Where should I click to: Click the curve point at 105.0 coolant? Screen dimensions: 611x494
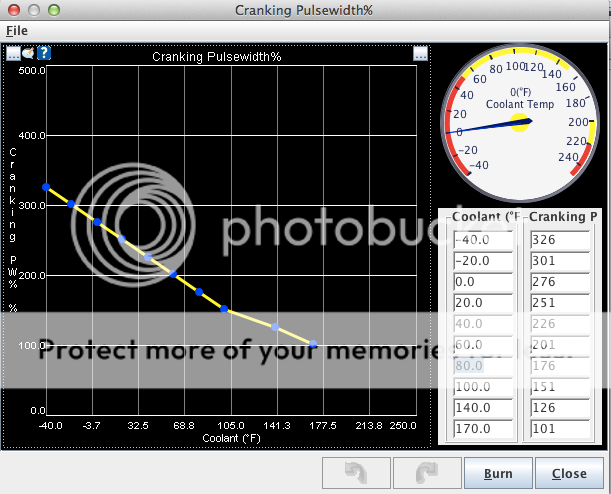tap(224, 309)
